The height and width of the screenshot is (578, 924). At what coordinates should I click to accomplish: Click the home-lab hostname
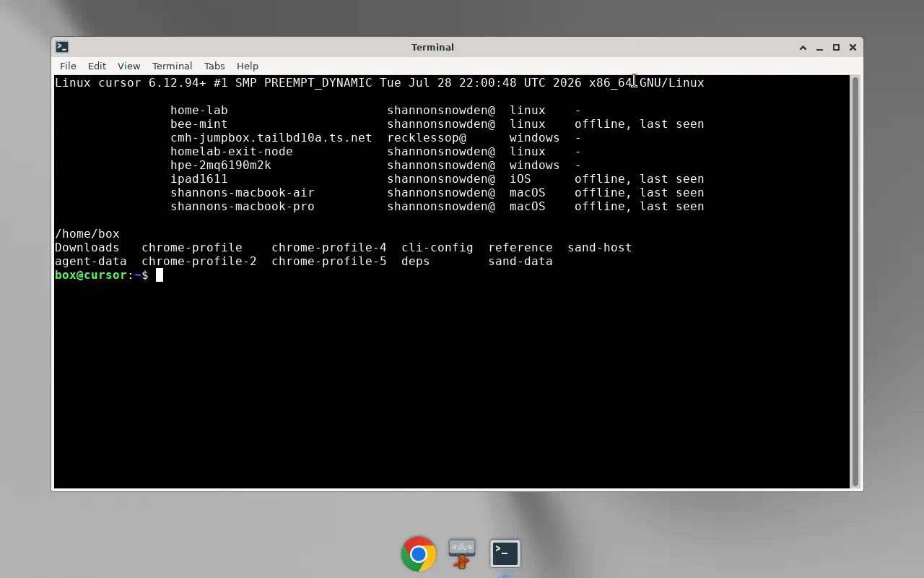pos(199,111)
